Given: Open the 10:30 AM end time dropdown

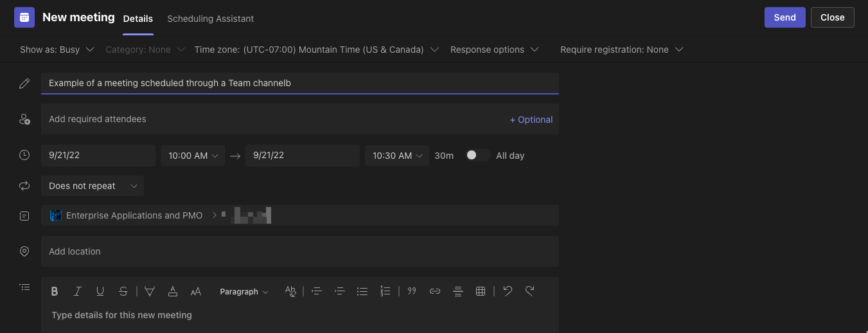Looking at the screenshot, I should 397,156.
